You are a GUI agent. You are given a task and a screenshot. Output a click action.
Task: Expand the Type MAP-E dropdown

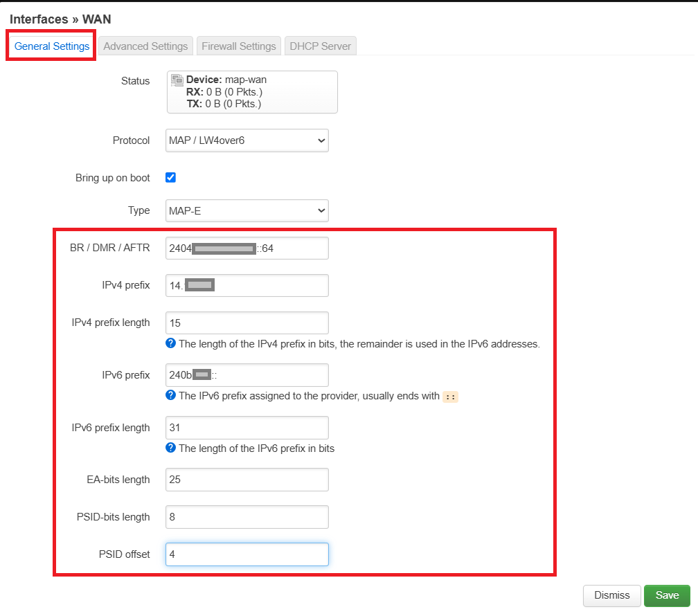click(247, 210)
